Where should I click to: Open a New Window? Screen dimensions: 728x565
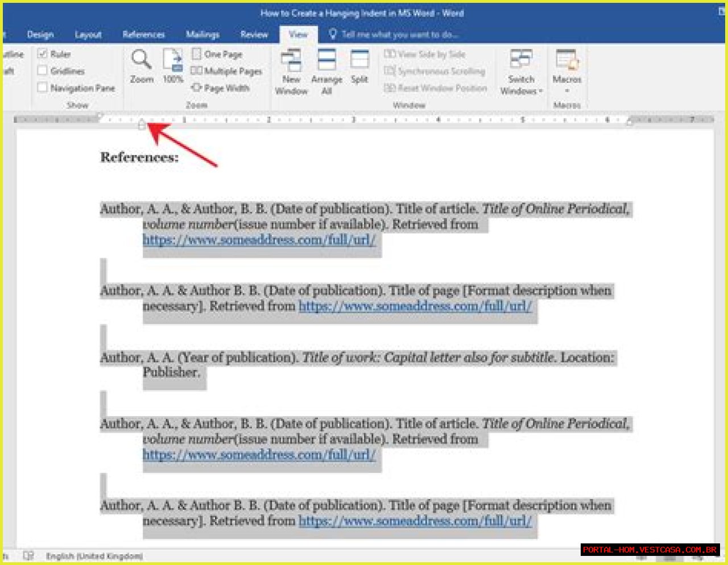click(x=291, y=61)
